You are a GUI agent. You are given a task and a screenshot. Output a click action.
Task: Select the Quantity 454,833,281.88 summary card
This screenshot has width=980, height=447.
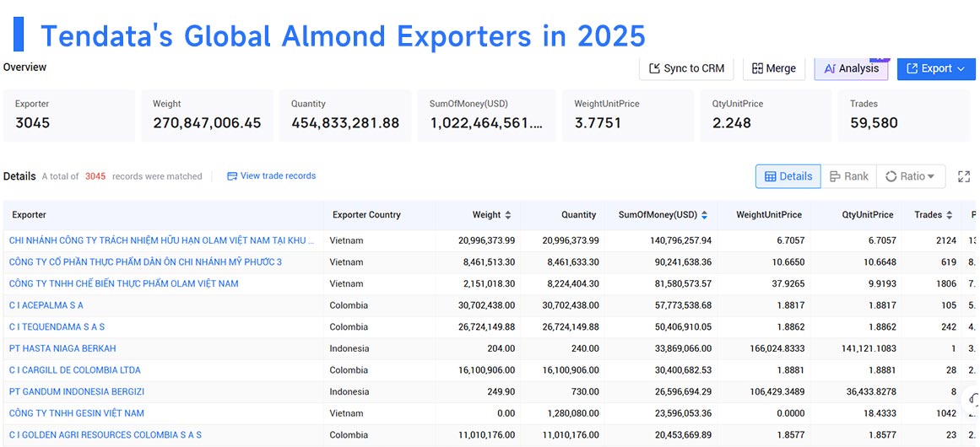[x=345, y=116]
